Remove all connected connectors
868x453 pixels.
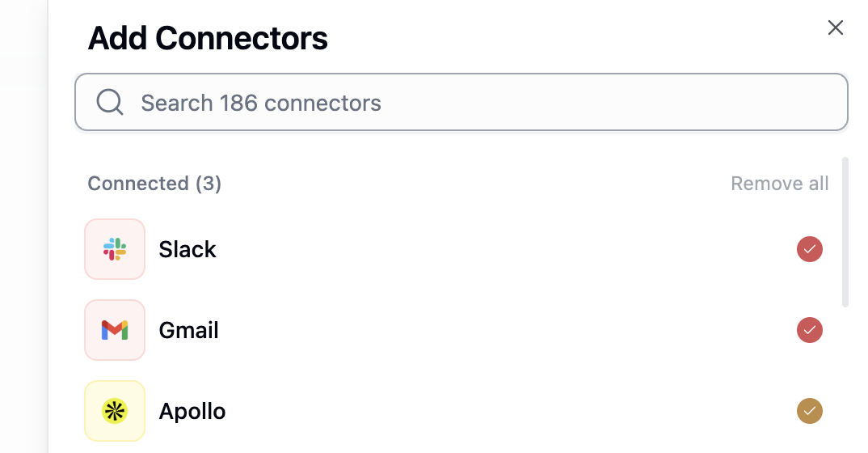tap(779, 184)
